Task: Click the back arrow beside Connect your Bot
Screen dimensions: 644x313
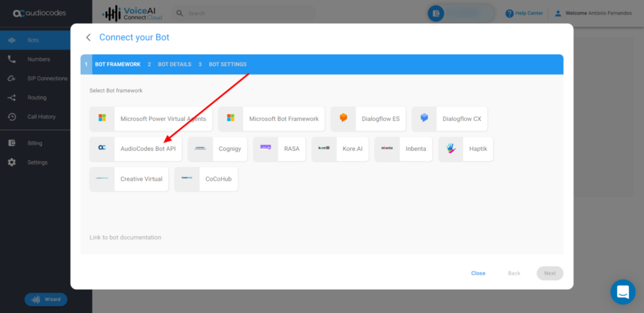Action: 89,38
